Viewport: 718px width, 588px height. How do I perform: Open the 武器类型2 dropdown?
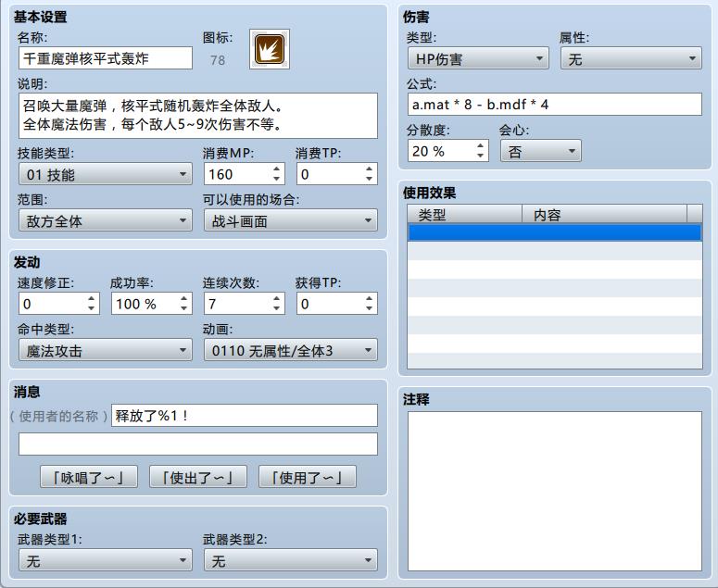pos(291,560)
